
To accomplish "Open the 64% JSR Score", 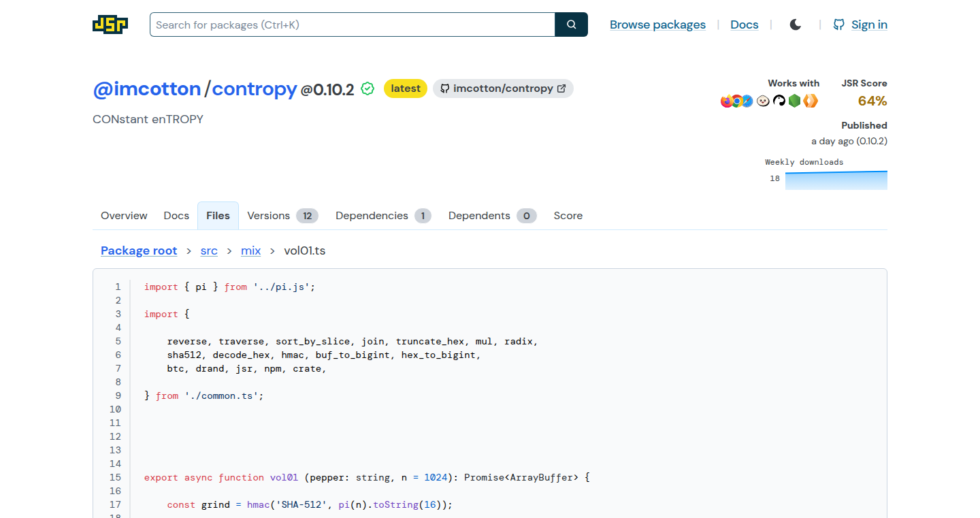I will click(x=872, y=101).
